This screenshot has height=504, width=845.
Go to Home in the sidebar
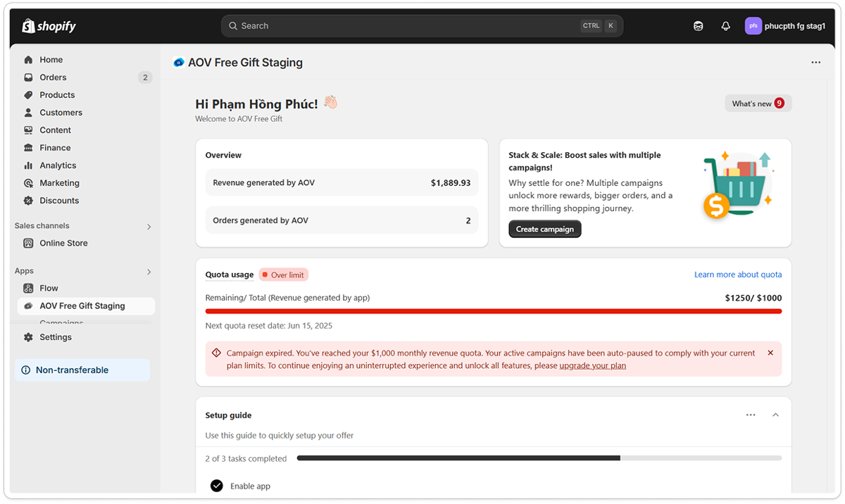click(51, 60)
